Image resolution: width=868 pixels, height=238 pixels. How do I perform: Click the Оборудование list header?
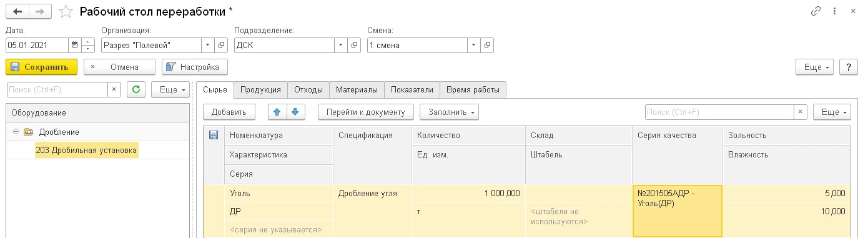pyautogui.click(x=97, y=113)
